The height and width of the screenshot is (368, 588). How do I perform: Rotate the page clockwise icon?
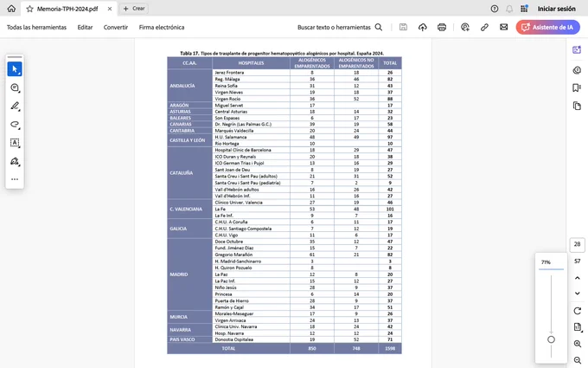[x=577, y=311]
